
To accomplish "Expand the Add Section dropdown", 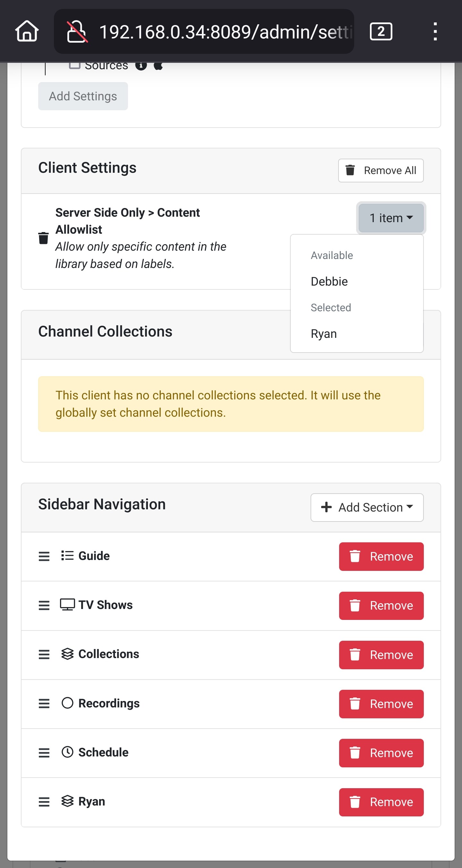I will (367, 507).
